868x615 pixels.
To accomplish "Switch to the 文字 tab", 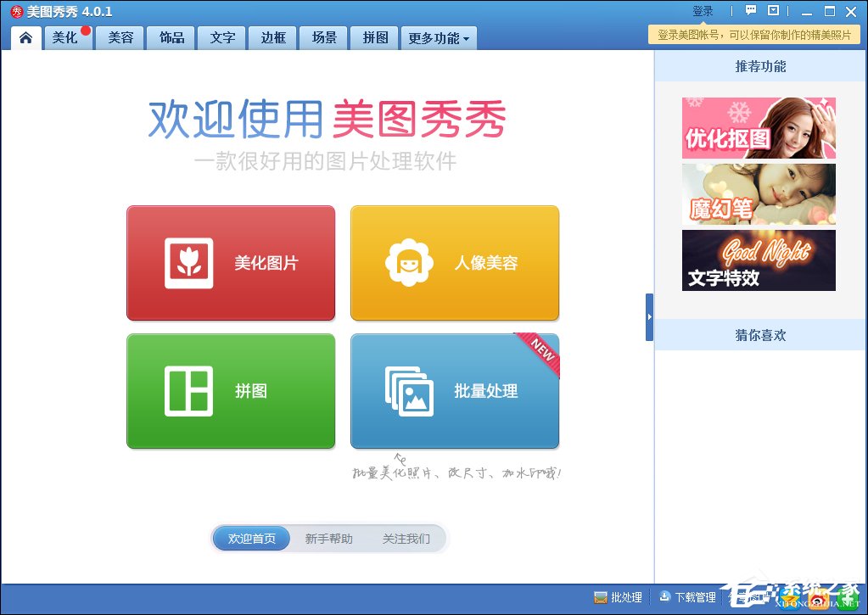I will [222, 38].
